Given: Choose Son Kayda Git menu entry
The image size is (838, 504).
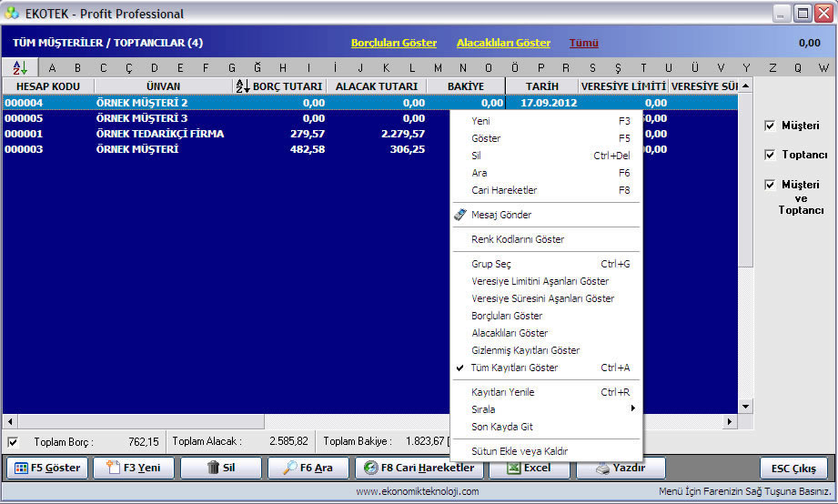Looking at the screenshot, I should pyautogui.click(x=546, y=427).
